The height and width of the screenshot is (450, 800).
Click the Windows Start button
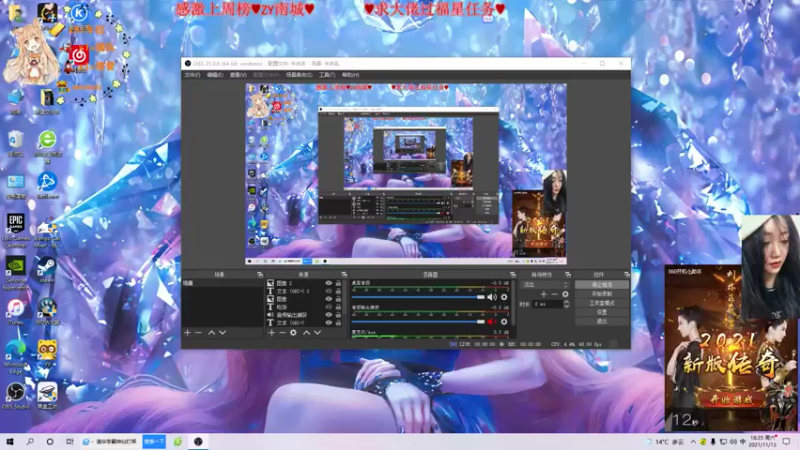[x=9, y=441]
